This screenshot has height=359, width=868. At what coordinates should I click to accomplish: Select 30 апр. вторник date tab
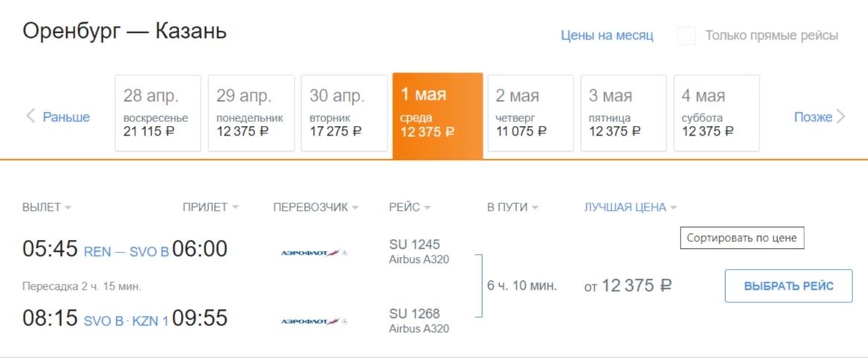click(344, 113)
